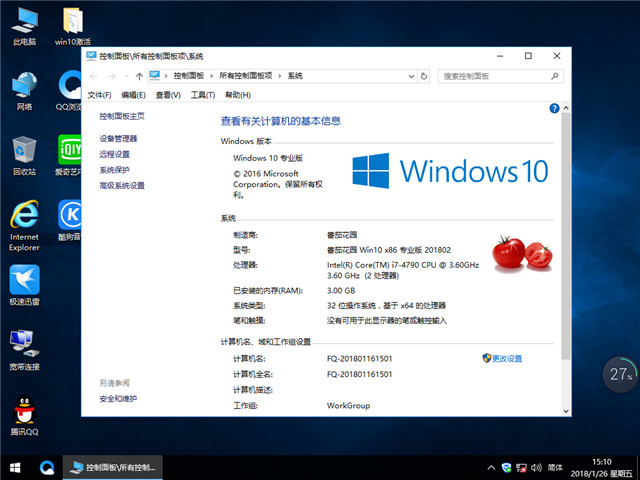Click the blue help question mark icon
Screen dimensions: 640x480
coord(554,107)
